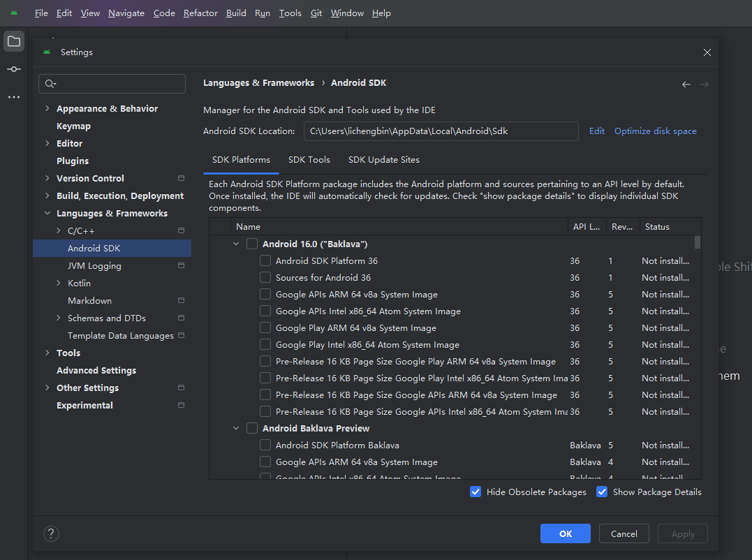The width and height of the screenshot is (752, 560).
Task: Expand the Kotlin settings node
Action: pyautogui.click(x=59, y=283)
